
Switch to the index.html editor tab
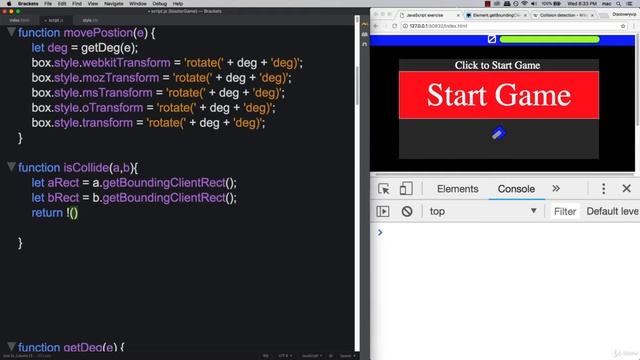click(x=19, y=20)
